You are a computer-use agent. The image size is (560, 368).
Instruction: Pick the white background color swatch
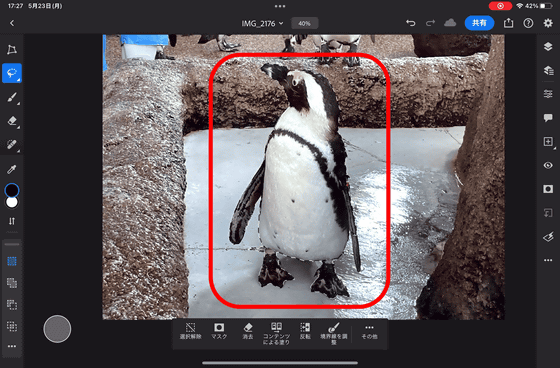pyautogui.click(x=12, y=202)
